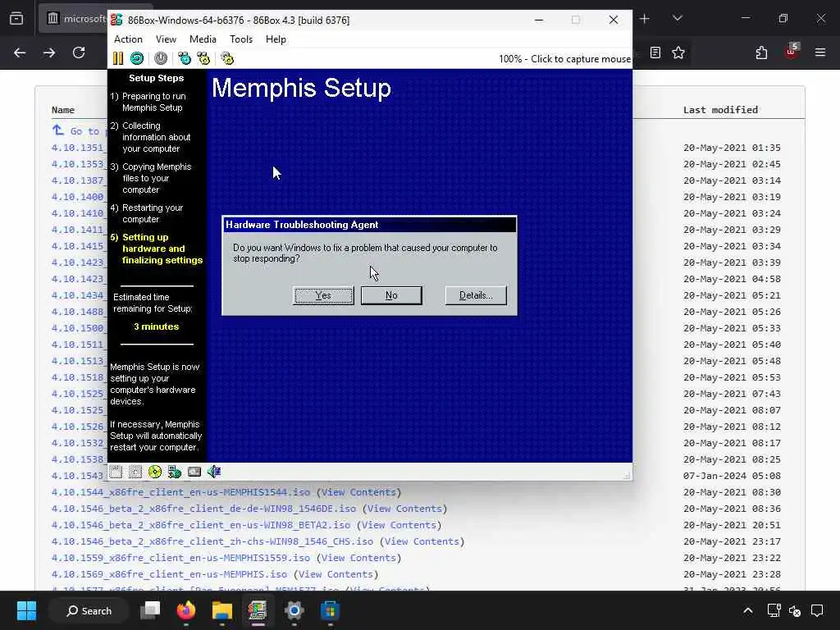
Task: Open the View menu in 86Box
Action: [166, 39]
